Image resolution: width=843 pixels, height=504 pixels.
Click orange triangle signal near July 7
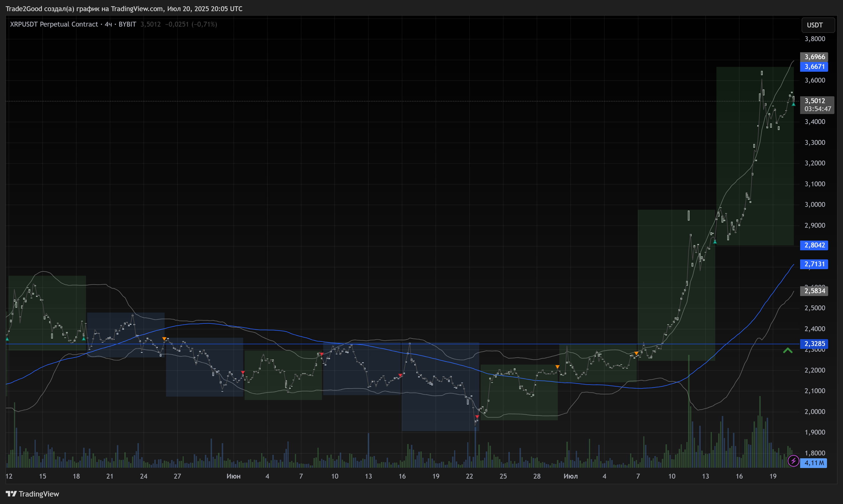(x=636, y=353)
